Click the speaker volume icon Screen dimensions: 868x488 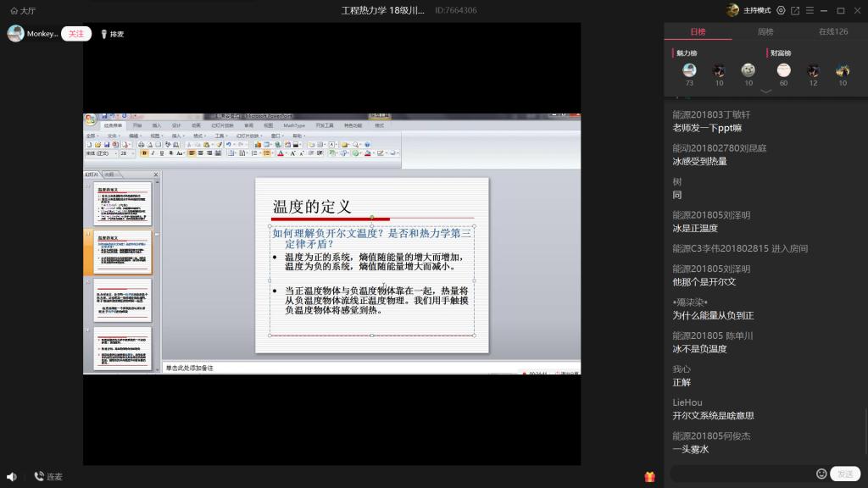[12, 477]
